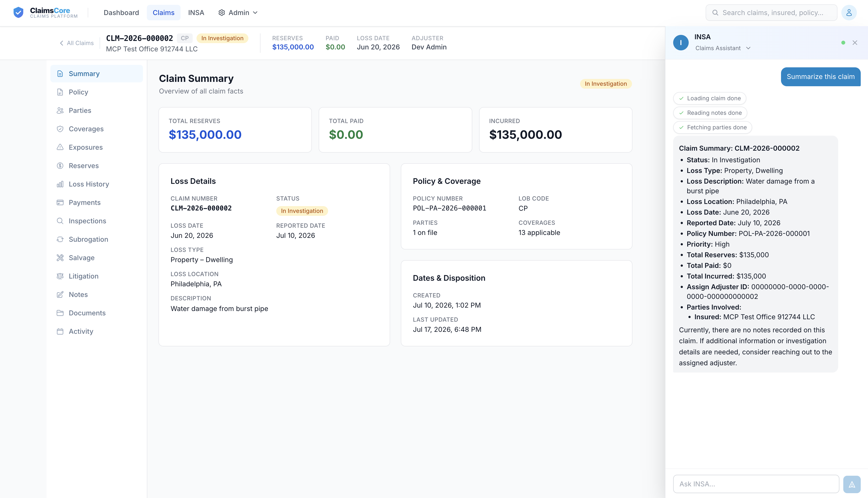Viewport: 868px width, 498px height.
Task: Click the Loss History bar chart icon
Action: (x=60, y=184)
